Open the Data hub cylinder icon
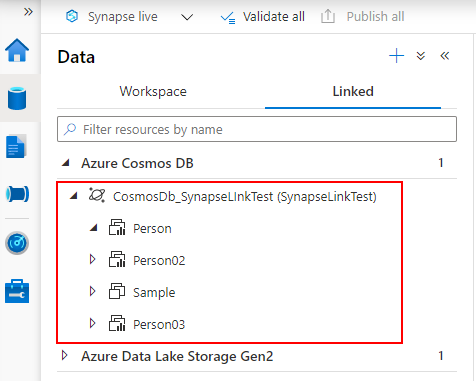Viewport: 476px width, 381px height. pyautogui.click(x=17, y=98)
